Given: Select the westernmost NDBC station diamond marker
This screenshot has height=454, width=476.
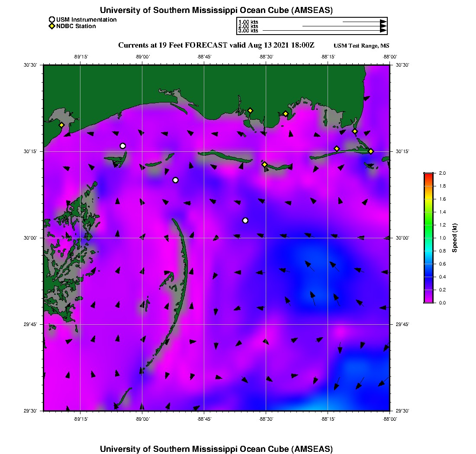Looking at the screenshot, I should tap(61, 125).
